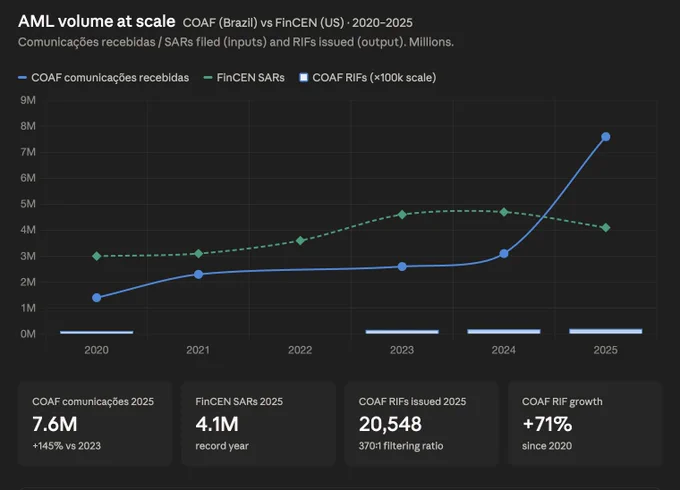Click the COAF RIFs bar for 2020
Image resolution: width=680 pixels, height=490 pixels.
point(97,333)
